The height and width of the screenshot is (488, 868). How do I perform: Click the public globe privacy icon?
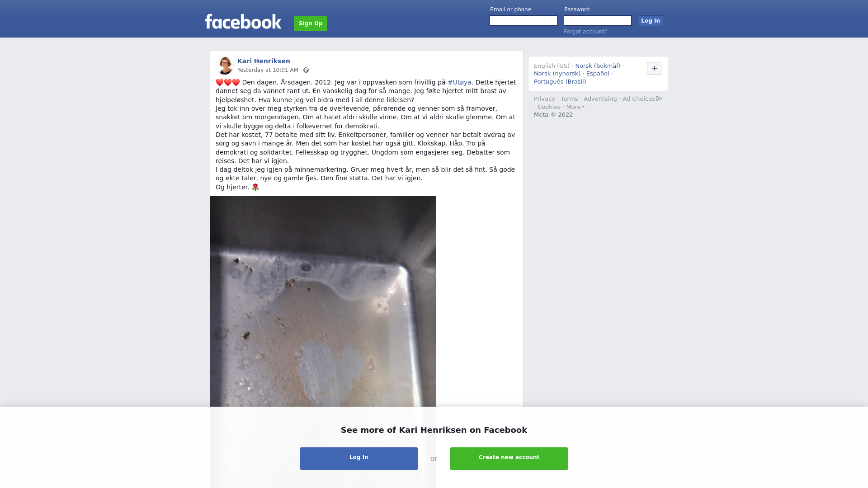[x=306, y=70]
